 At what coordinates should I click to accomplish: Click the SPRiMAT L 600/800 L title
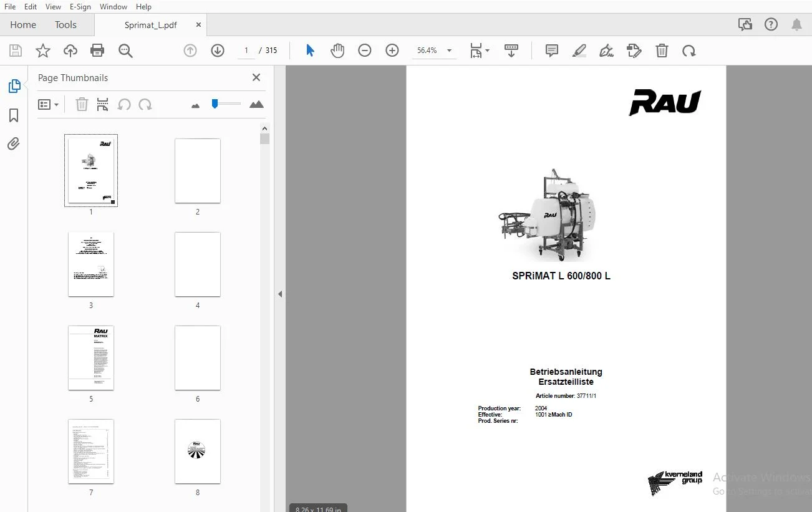561,276
